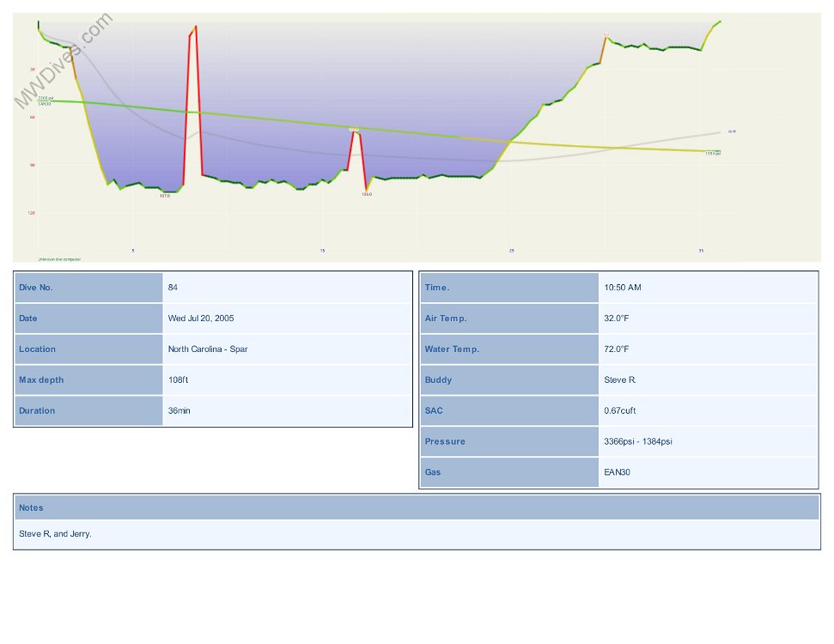Click the "Unknown dive computer" chart caption

pos(59,259)
